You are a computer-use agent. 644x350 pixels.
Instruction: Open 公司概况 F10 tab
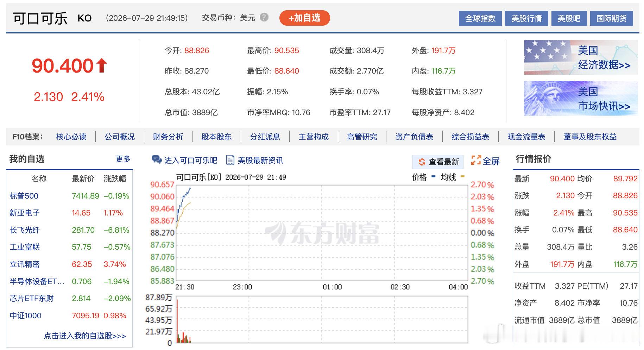(x=120, y=137)
